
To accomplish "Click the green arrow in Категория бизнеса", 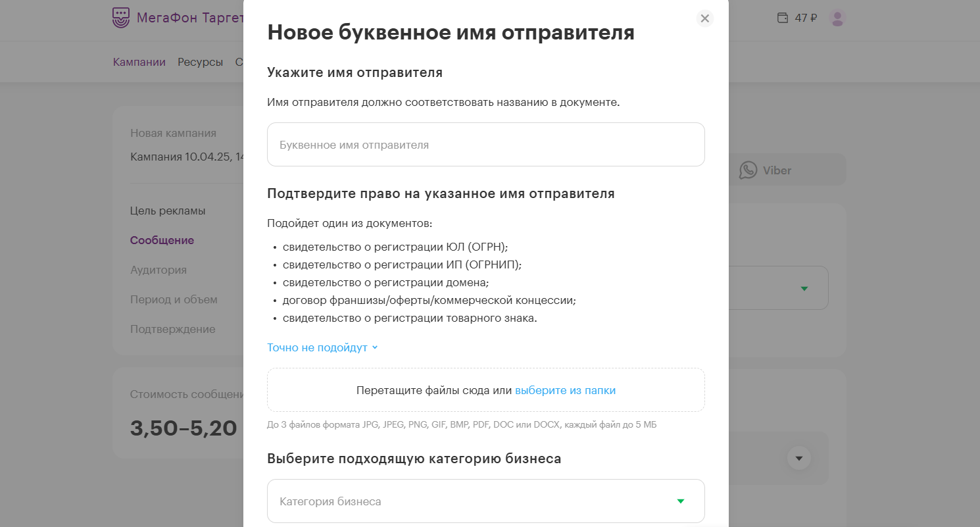I will click(681, 501).
